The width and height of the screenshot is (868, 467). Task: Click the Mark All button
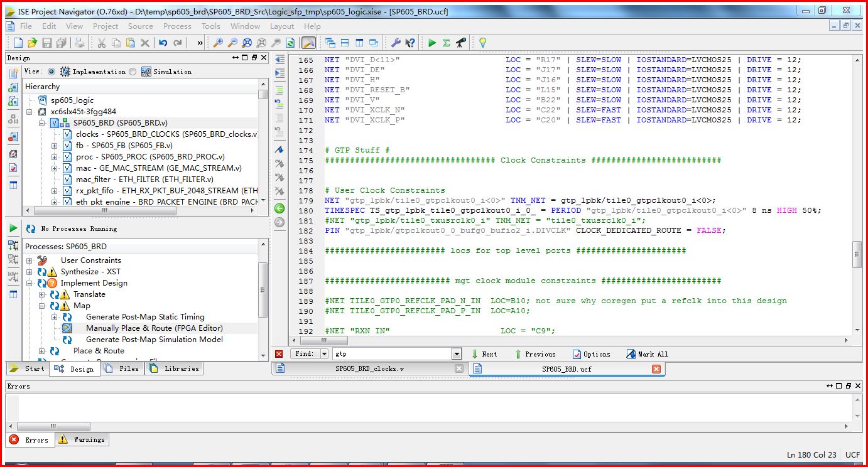point(647,354)
